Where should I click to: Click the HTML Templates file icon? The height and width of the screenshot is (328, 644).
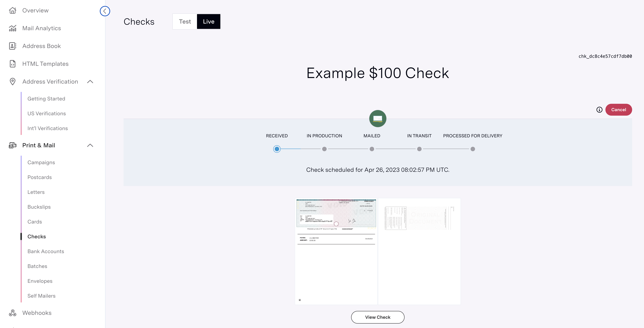click(12, 64)
